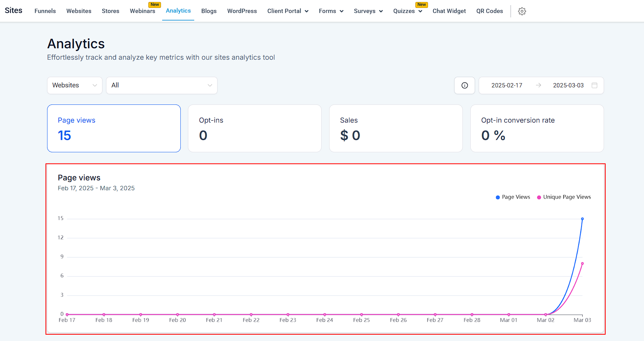Toggle Unique Page Views legend series
The height and width of the screenshot is (341, 644).
tap(564, 197)
